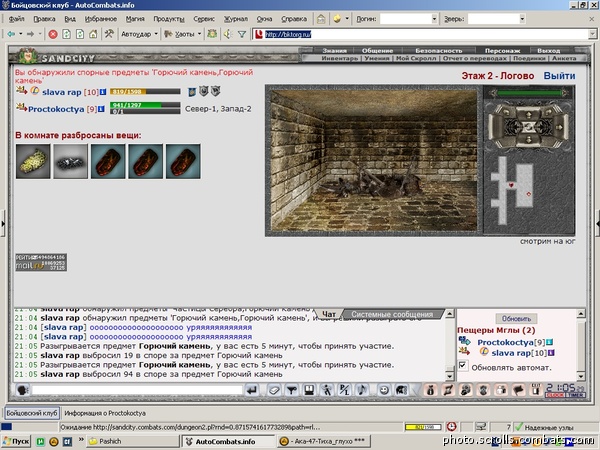Click the floppy save-chat icon
This screenshot has height=450, width=600.
point(309,390)
